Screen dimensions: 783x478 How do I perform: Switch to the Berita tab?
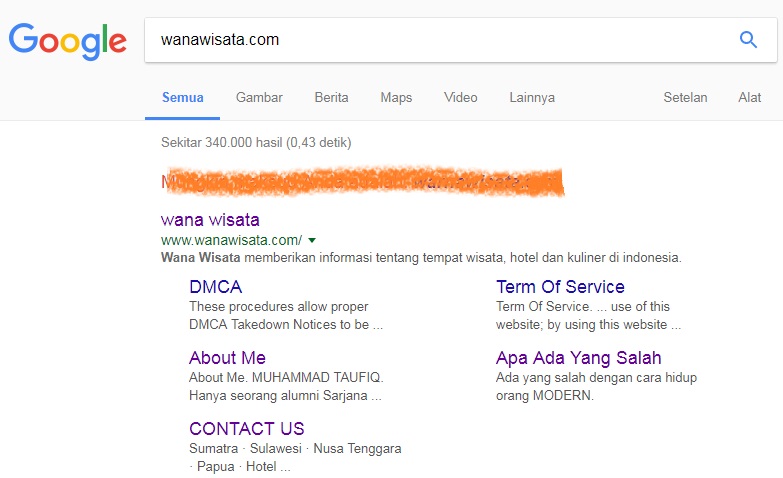[x=331, y=97]
